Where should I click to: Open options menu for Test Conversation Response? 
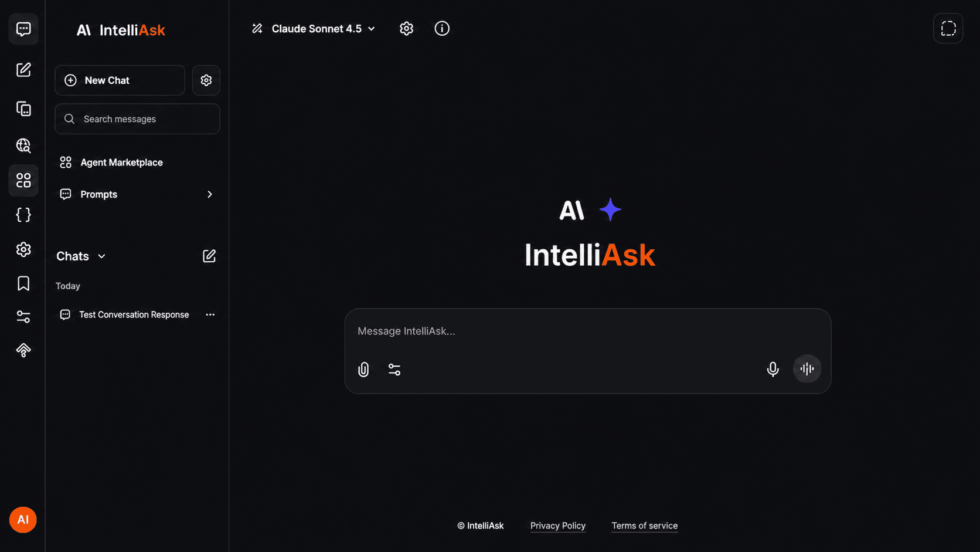click(x=210, y=315)
